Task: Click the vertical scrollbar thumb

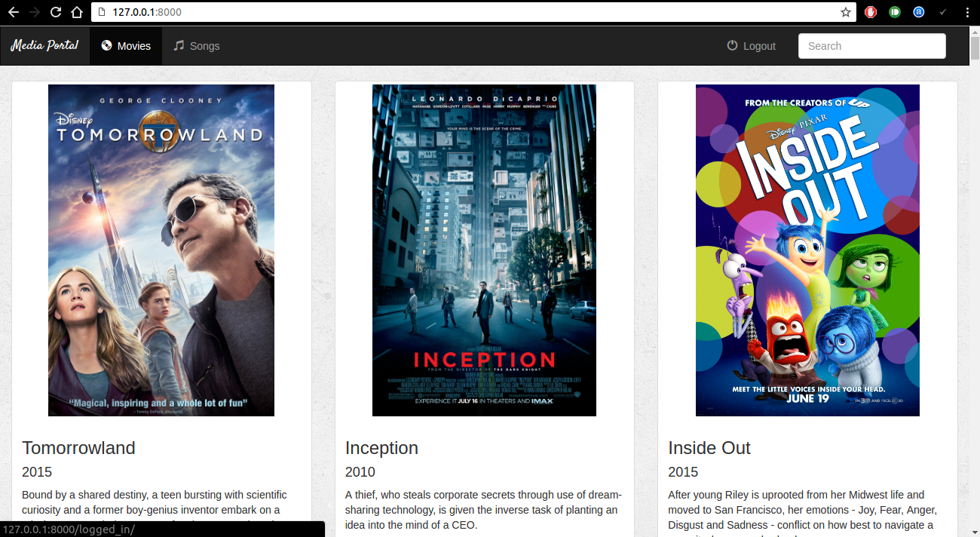Action: click(x=974, y=47)
